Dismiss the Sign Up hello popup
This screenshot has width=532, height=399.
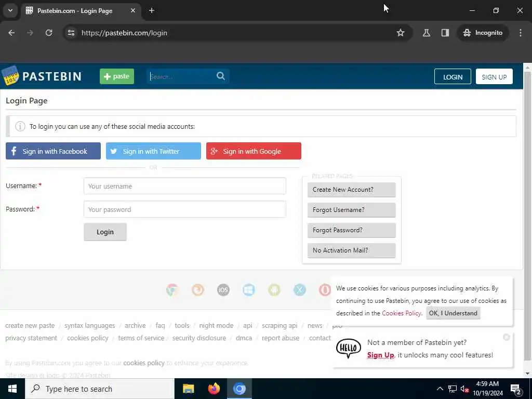tap(506, 337)
